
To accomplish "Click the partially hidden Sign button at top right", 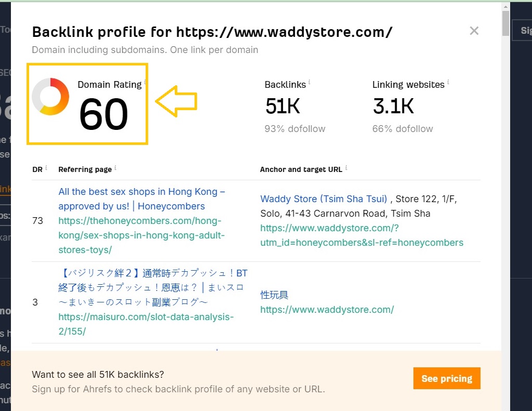I will coord(523,31).
